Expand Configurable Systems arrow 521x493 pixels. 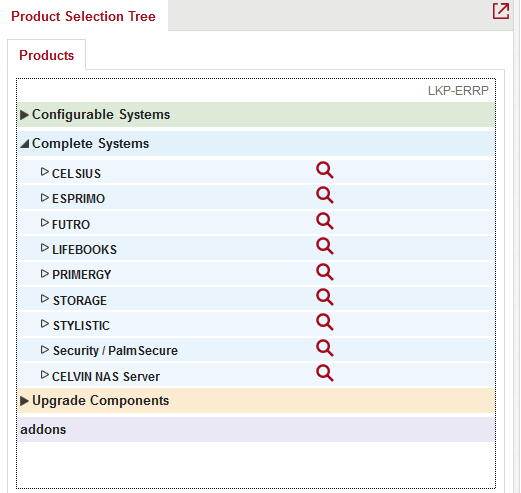(x=24, y=115)
